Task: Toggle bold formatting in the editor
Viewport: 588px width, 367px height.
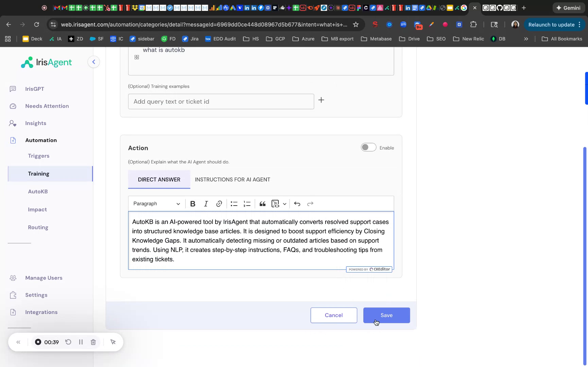Action: pyautogui.click(x=193, y=204)
